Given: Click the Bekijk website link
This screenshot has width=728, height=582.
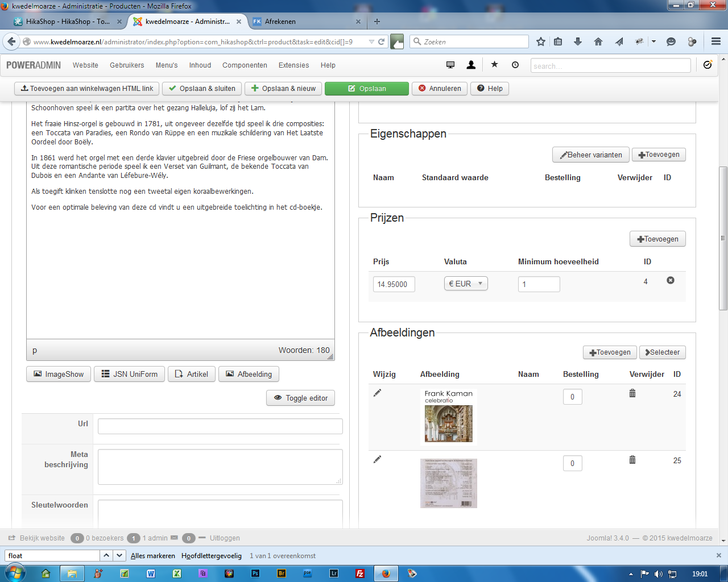Looking at the screenshot, I should (42, 538).
